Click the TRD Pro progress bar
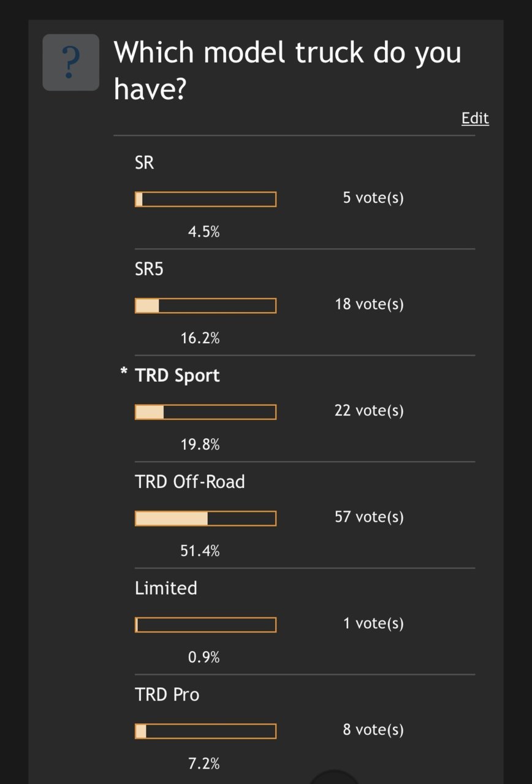The height and width of the screenshot is (784, 532). (206, 731)
